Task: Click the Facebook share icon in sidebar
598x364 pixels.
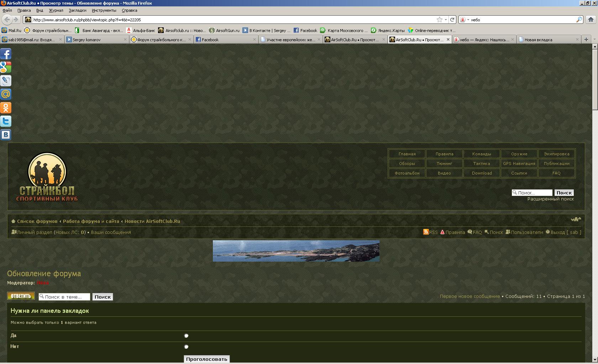Action: (x=6, y=54)
